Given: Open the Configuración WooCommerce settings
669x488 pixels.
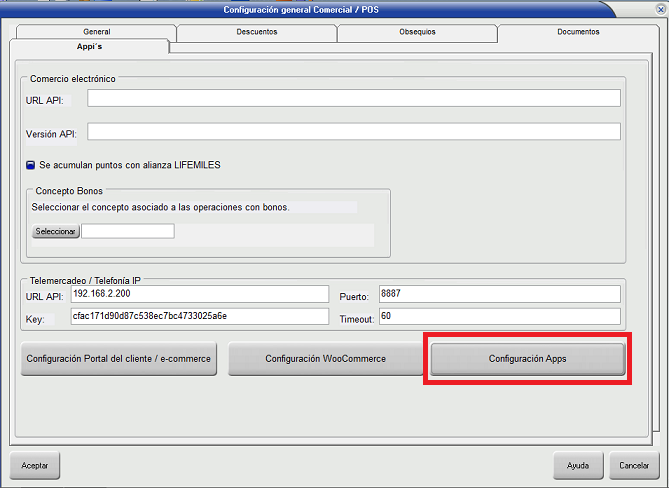Looking at the screenshot, I should (x=325, y=359).
